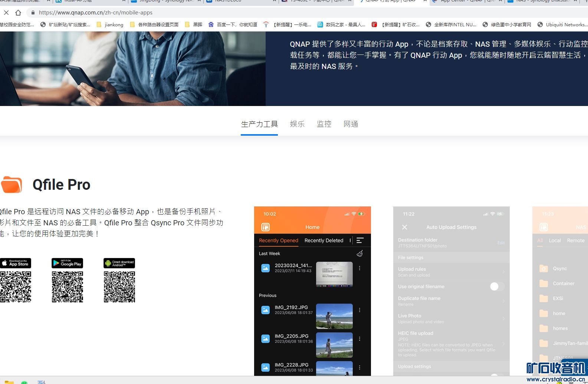Open more options for IMG_2205.JPG
588x384 pixels.
359,339
